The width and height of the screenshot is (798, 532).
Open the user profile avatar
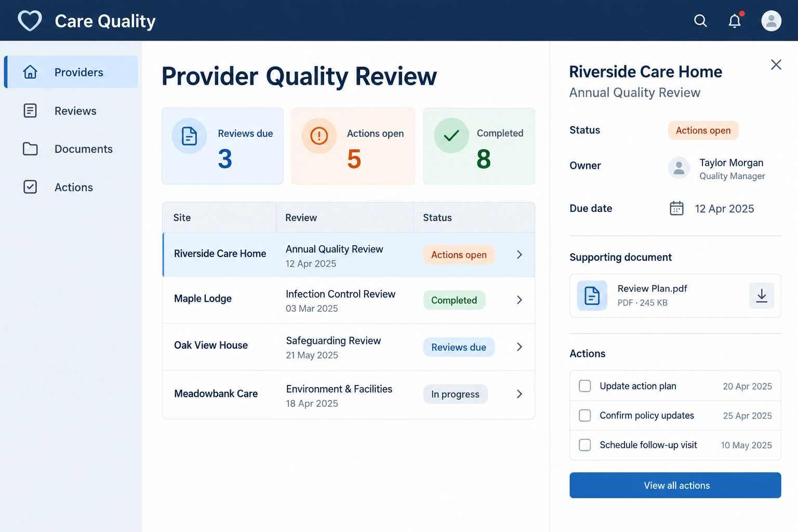771,21
